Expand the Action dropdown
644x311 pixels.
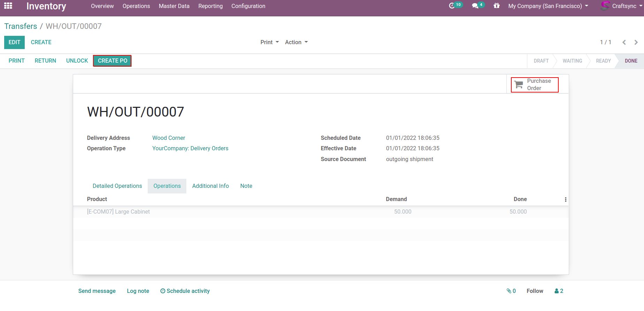[296, 42]
